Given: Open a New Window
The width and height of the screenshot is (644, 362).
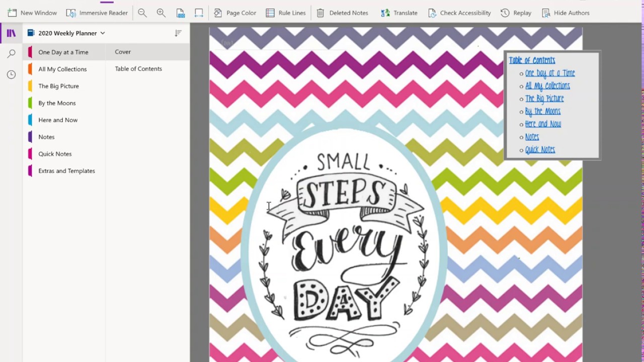Looking at the screenshot, I should (x=32, y=13).
